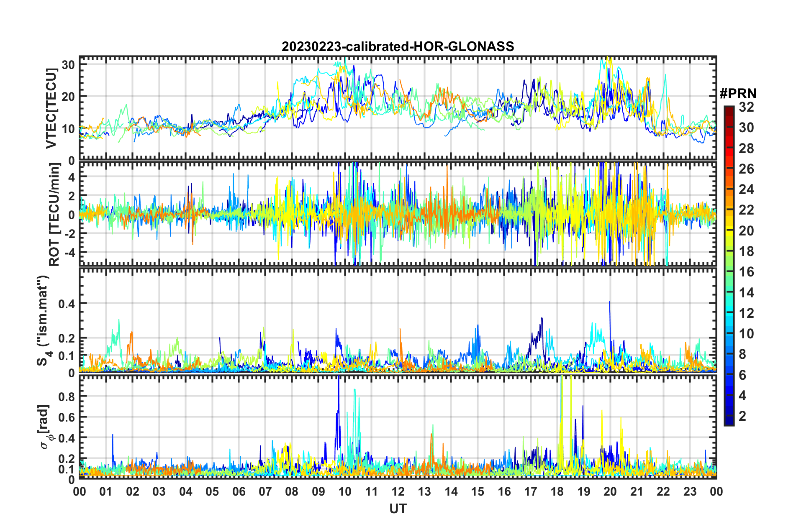Click the "07" hour tick on the UT axis

tap(265, 491)
